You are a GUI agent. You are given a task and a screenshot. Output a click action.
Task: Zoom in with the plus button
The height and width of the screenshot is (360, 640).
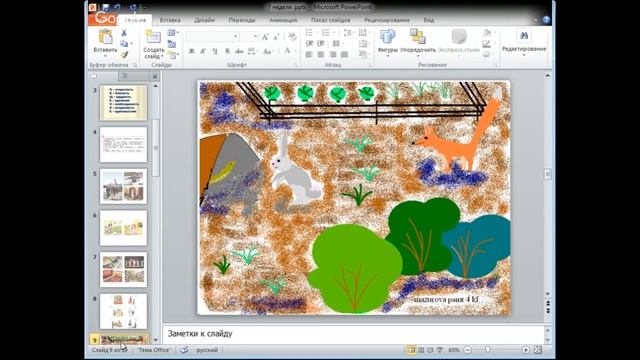tap(525, 350)
